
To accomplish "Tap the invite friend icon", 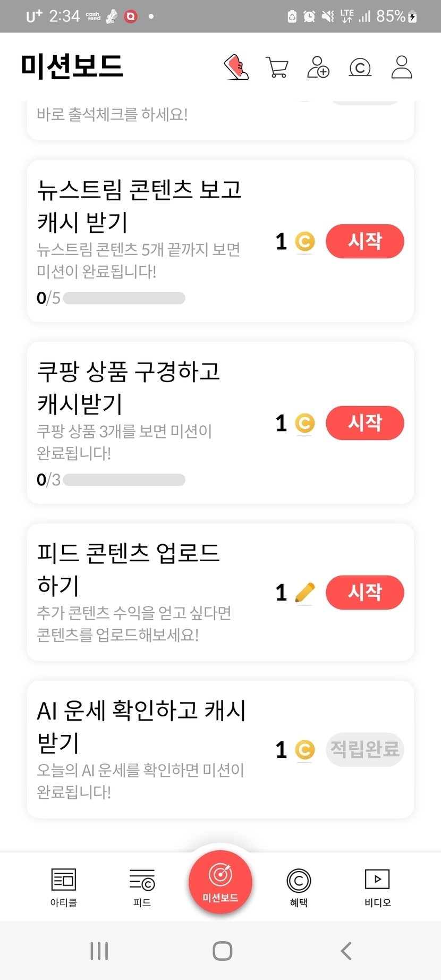I will (x=318, y=67).
